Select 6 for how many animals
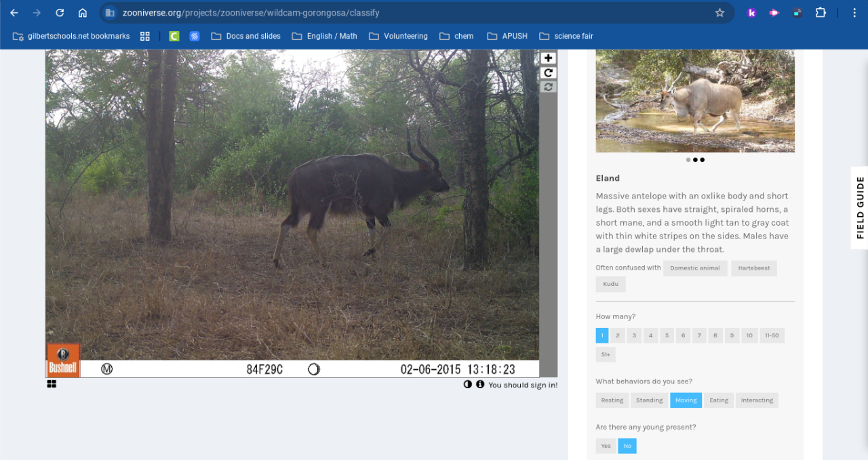Image resolution: width=868 pixels, height=460 pixels. [684, 335]
